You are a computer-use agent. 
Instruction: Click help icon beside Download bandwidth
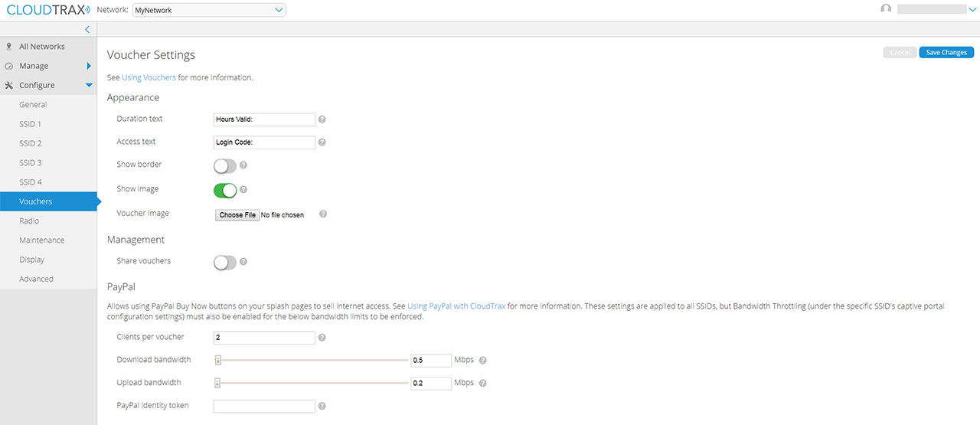point(483,361)
